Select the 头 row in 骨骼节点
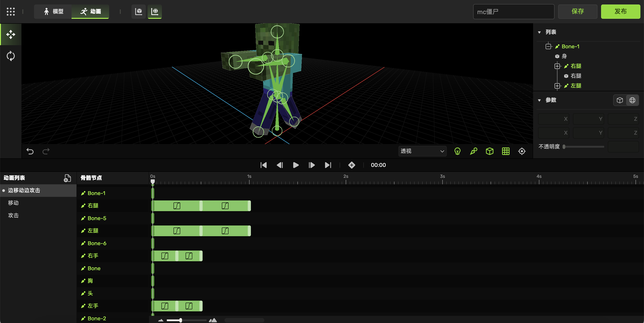Image resolution: width=644 pixels, height=323 pixels. [112, 293]
